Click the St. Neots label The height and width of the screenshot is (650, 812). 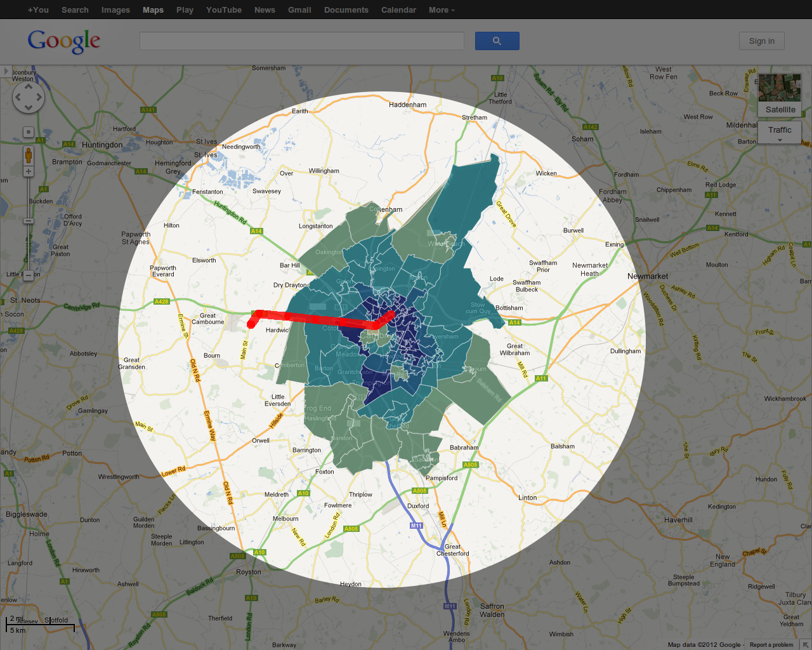tap(25, 300)
